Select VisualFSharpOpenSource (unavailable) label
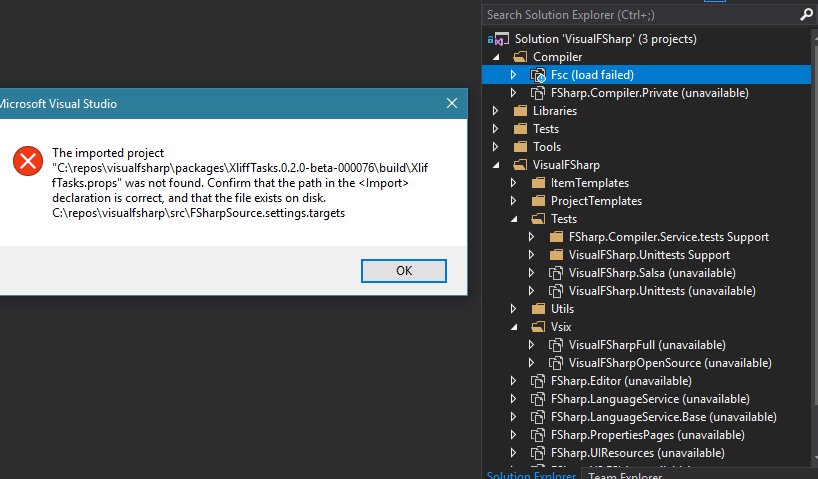This screenshot has width=818, height=479. pyautogui.click(x=670, y=363)
